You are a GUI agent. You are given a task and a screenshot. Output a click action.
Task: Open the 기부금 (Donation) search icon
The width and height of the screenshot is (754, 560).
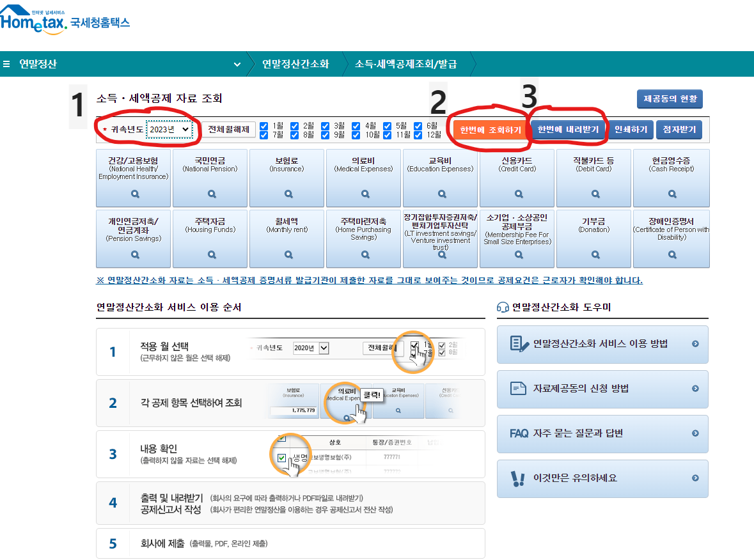click(x=593, y=254)
